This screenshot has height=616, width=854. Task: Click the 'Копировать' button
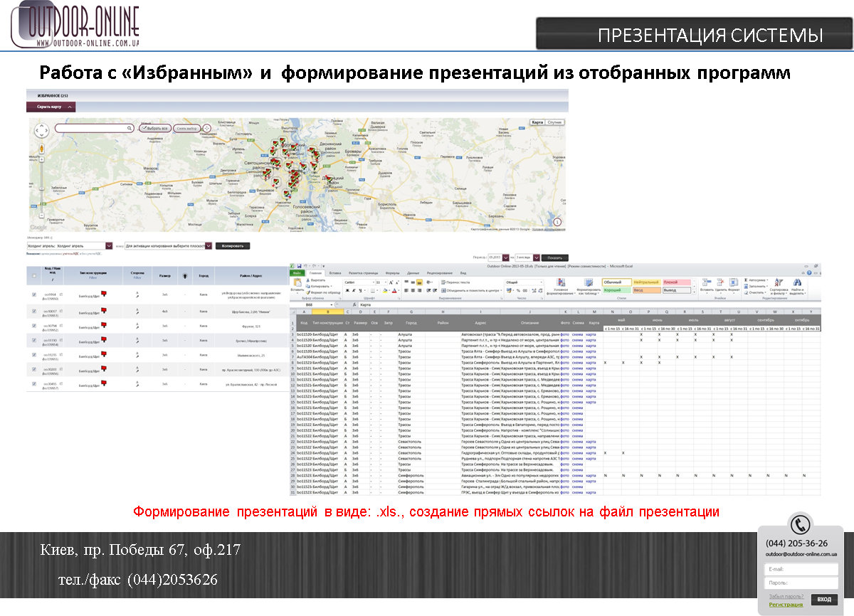tap(233, 245)
